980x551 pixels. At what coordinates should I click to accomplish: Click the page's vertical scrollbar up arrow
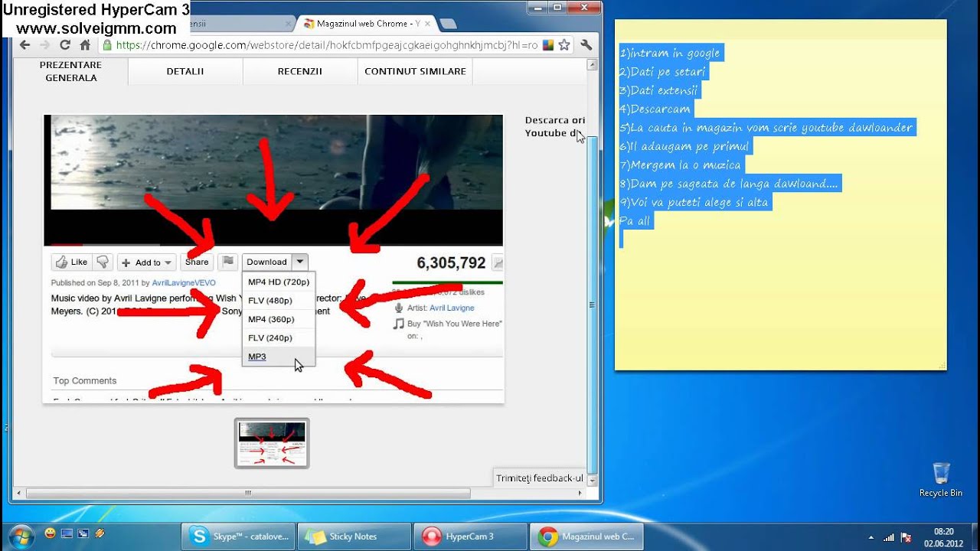[592, 66]
